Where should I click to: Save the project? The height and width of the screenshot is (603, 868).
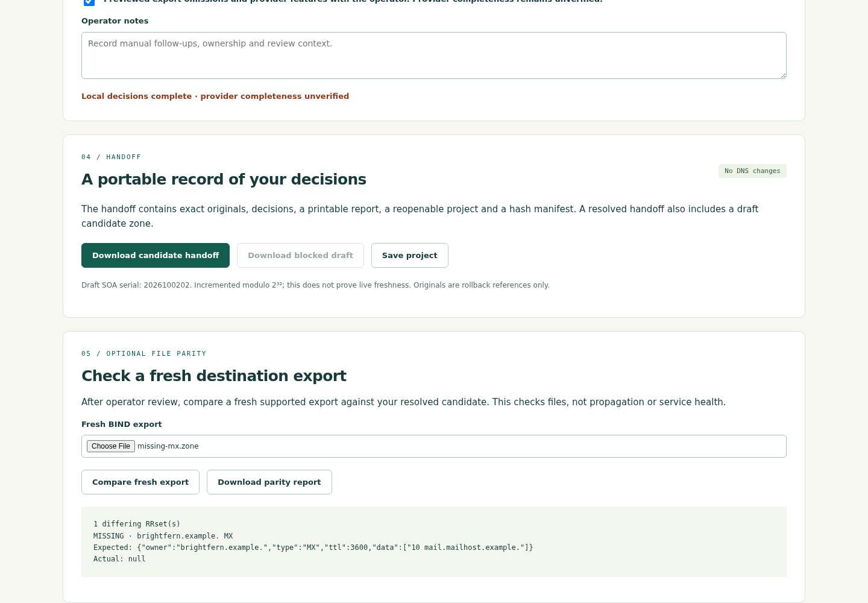pos(410,255)
